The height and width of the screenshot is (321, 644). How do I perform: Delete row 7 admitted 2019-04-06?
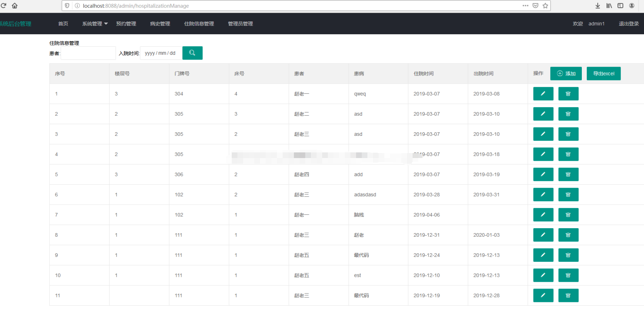568,215
